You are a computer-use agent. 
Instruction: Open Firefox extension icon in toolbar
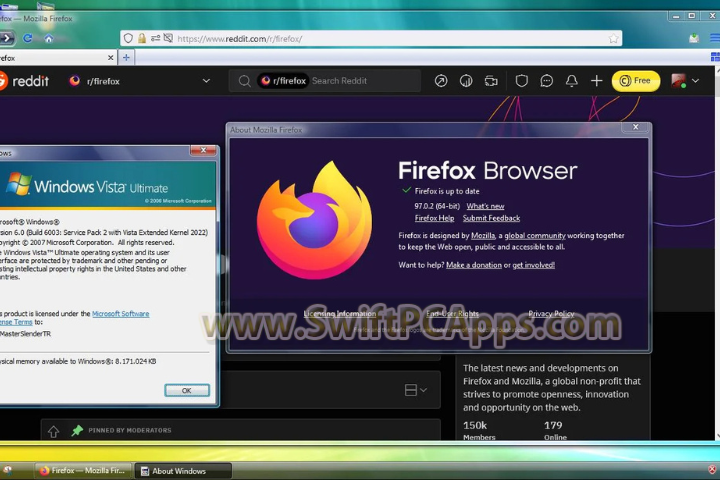point(694,38)
